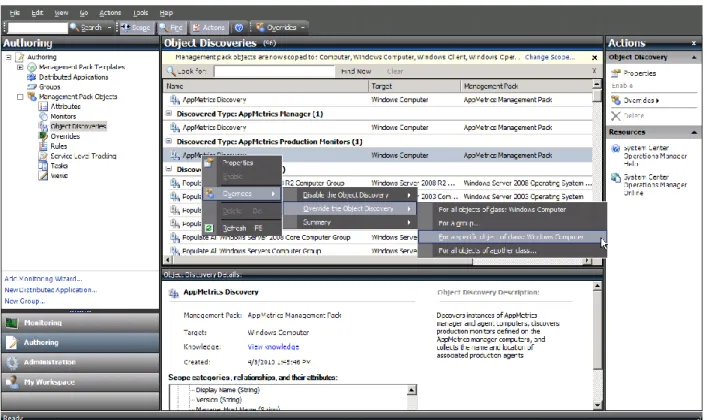Viewport: 707px width, 420px height.
Task: Click New Group link
Action: coord(24,301)
